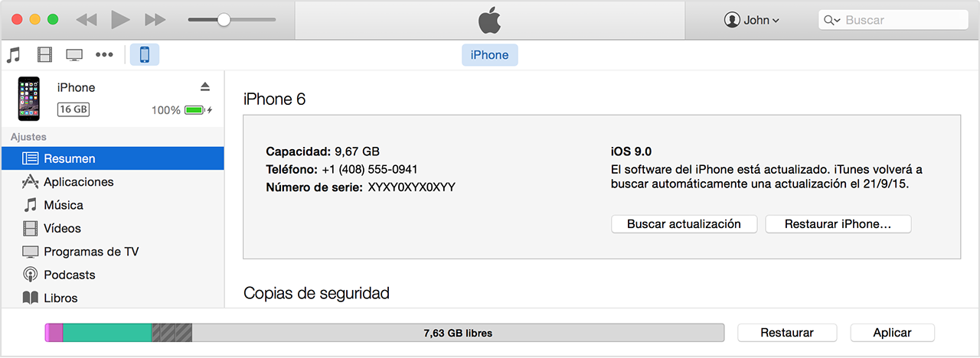Click the phone number +1 (408) 555-0941
Viewport: 980px width, 358px height.
[x=370, y=169]
